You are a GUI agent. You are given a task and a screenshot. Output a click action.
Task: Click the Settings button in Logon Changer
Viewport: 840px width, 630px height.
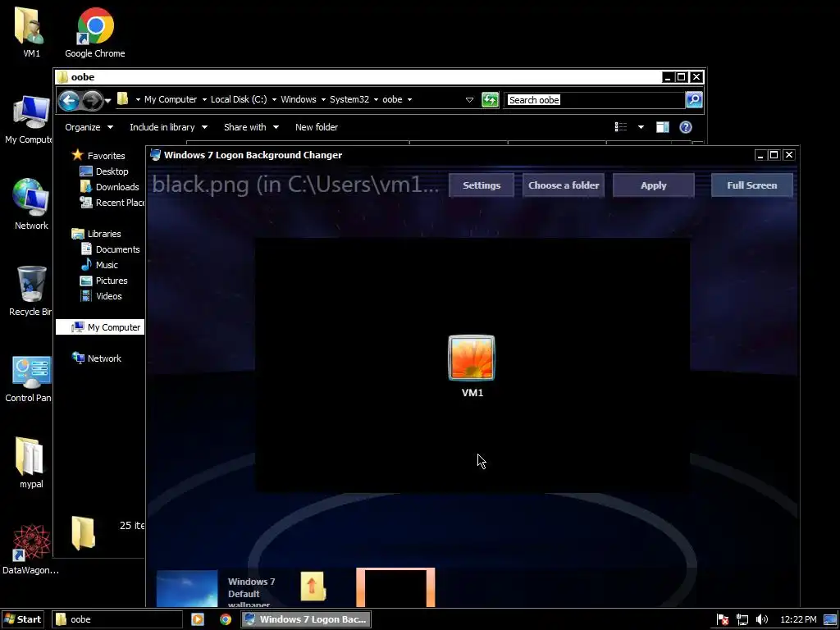click(481, 185)
